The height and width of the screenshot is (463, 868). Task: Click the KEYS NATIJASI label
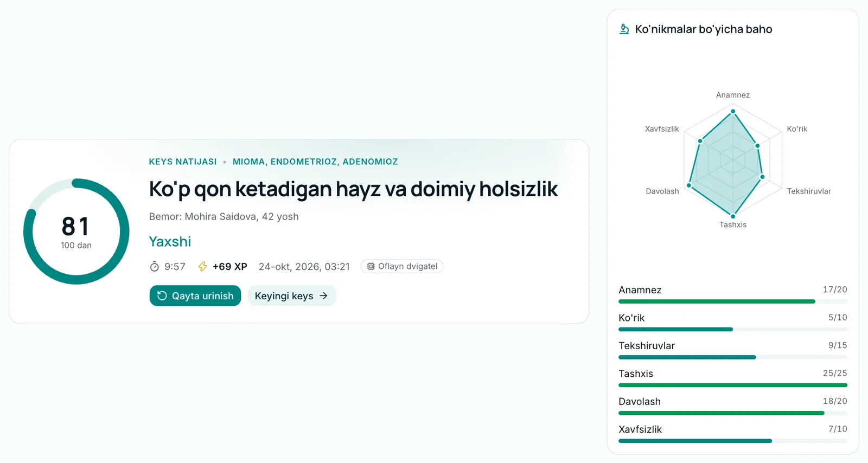pos(183,162)
